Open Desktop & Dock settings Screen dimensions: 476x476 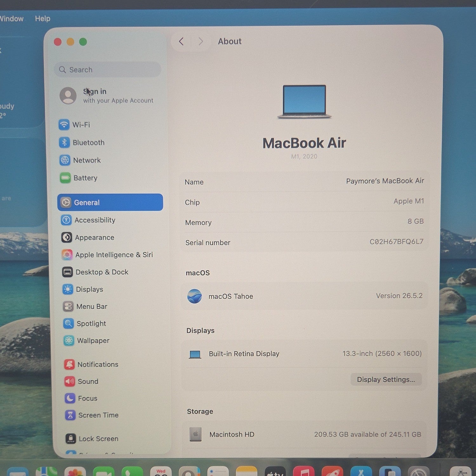(x=95, y=272)
